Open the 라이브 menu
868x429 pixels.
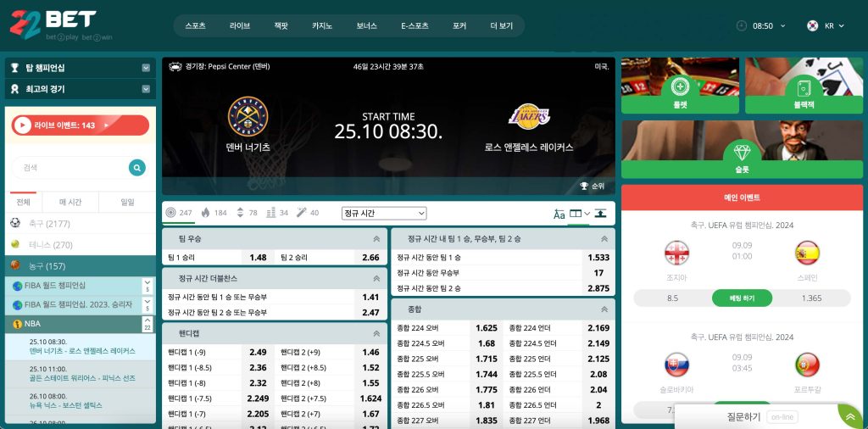(x=240, y=25)
